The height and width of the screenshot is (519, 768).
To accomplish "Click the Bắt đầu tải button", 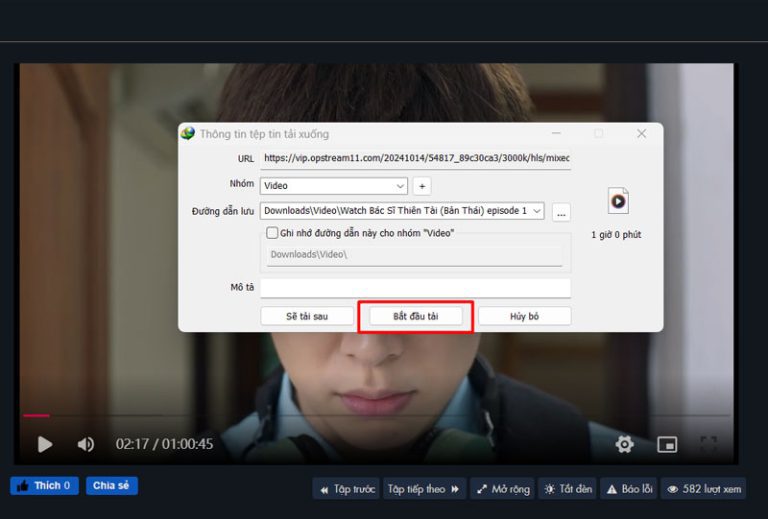I will click(415, 316).
